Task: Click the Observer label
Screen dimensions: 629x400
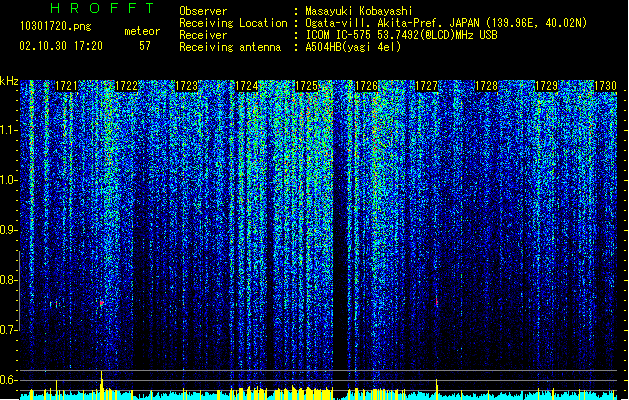Action: (203, 11)
